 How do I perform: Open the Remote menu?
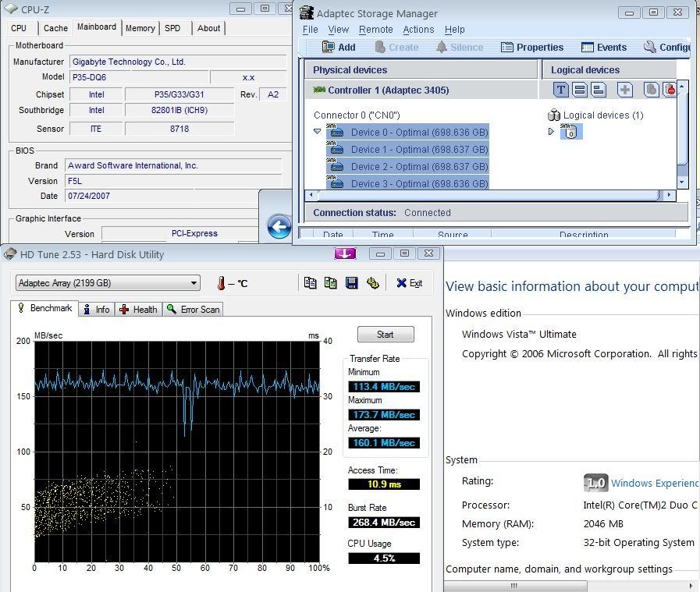pos(376,30)
